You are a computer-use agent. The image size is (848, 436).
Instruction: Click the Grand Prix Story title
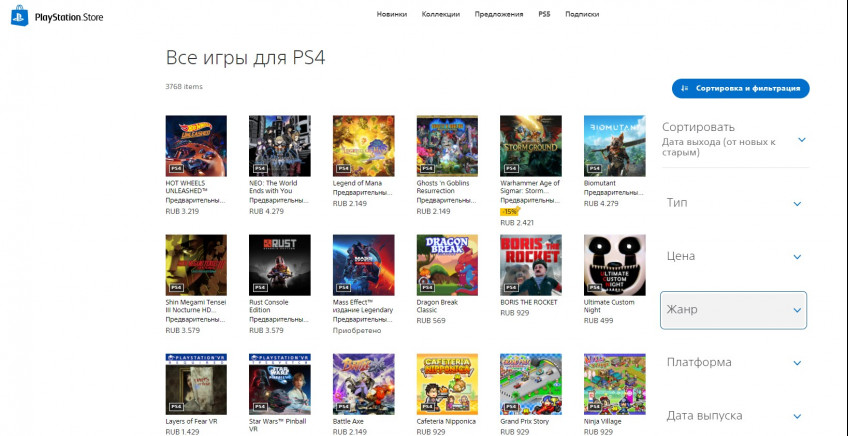pyautogui.click(x=525, y=421)
